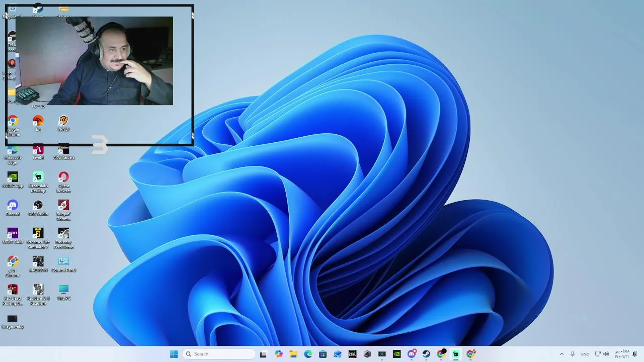
Task: Select Burglin' Gnomes desktop shortcut
Action: [x=63, y=210]
